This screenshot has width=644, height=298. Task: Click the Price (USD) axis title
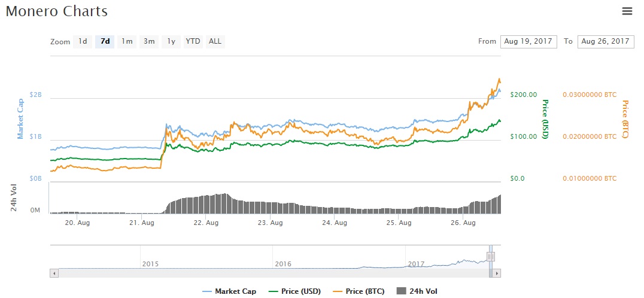pyautogui.click(x=546, y=118)
